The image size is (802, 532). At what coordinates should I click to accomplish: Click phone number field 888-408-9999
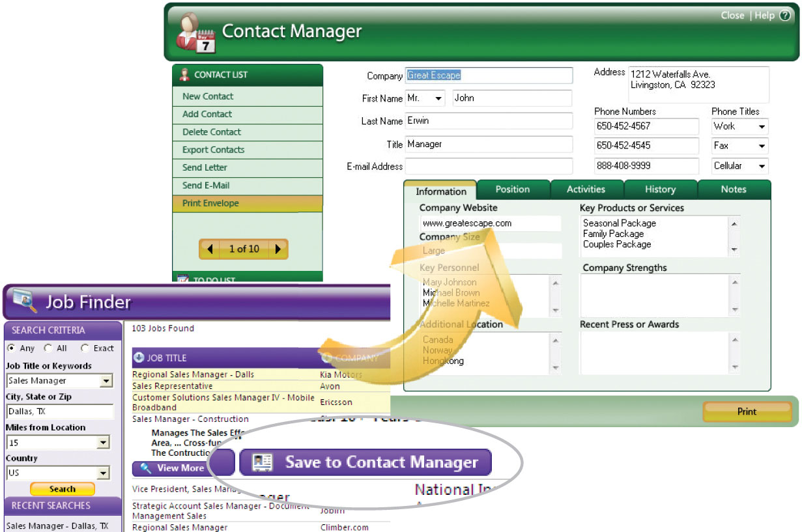click(646, 166)
